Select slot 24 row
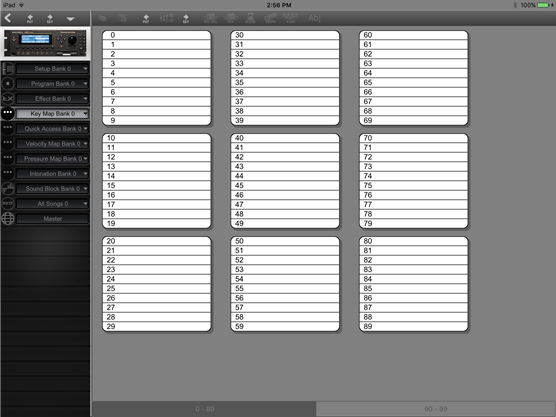 tap(157, 279)
